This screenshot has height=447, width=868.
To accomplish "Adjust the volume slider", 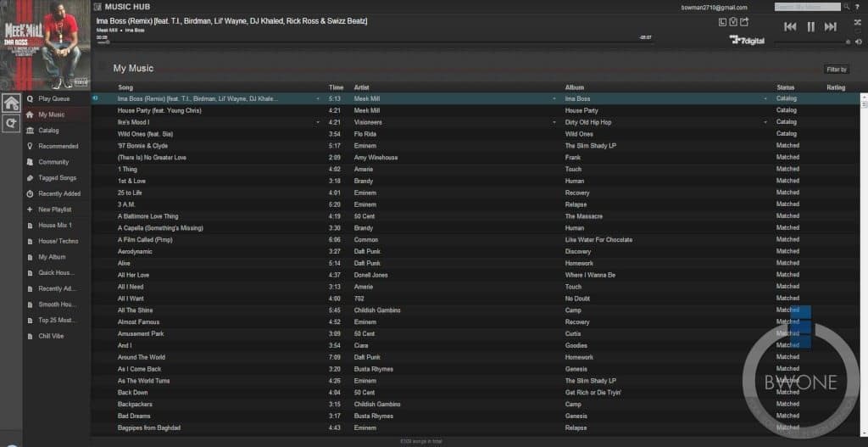I will point(811,42).
